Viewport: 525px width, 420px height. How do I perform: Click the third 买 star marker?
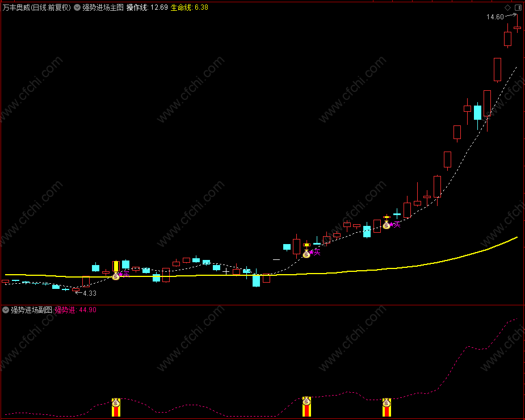pyautogui.click(x=395, y=224)
